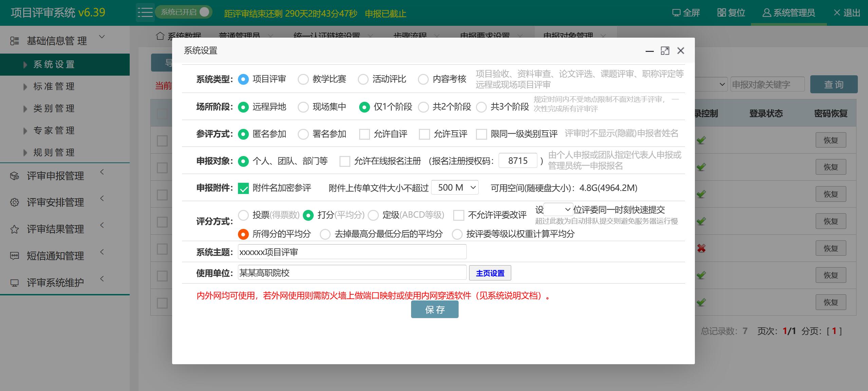The width and height of the screenshot is (868, 391).
Task: Click the 复位 reset grid icon
Action: (x=721, y=13)
